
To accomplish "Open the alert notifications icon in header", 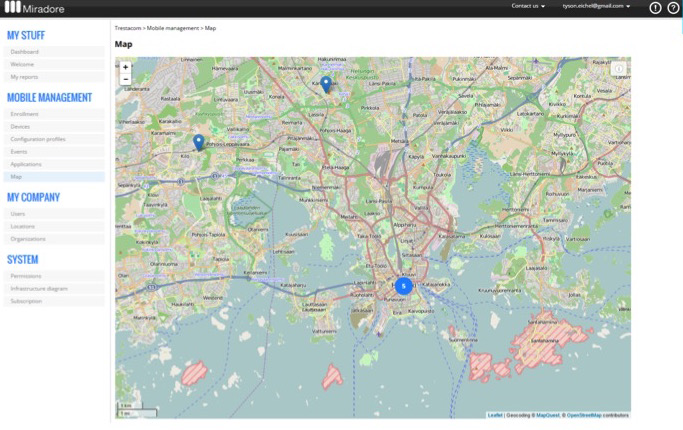I will point(655,7).
